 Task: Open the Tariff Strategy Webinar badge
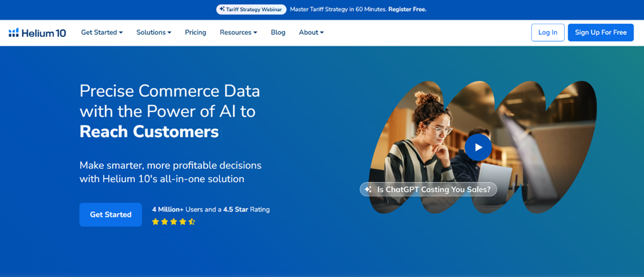click(x=252, y=9)
